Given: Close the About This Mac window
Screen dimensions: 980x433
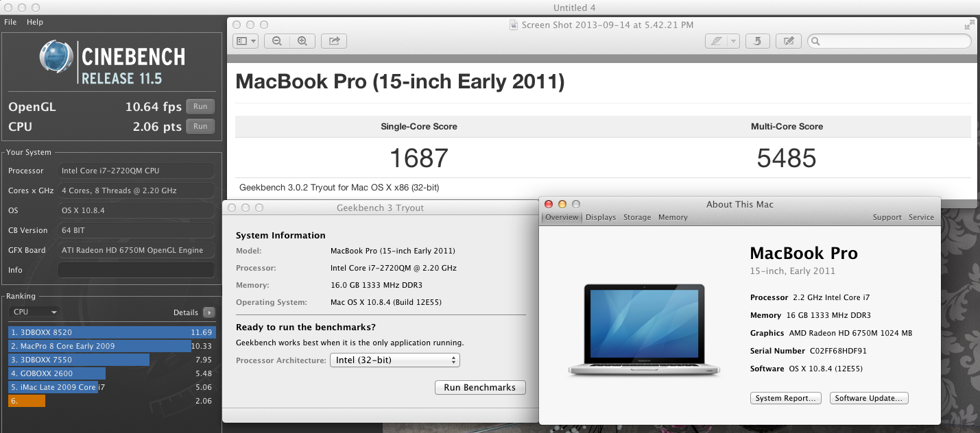Looking at the screenshot, I should (548, 204).
